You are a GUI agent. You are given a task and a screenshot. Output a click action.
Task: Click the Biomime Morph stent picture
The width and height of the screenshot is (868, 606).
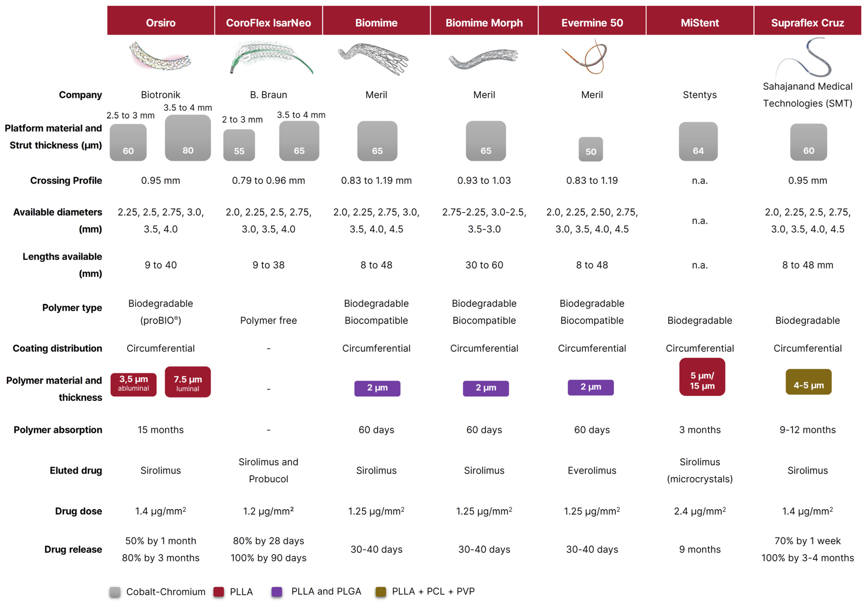point(483,59)
